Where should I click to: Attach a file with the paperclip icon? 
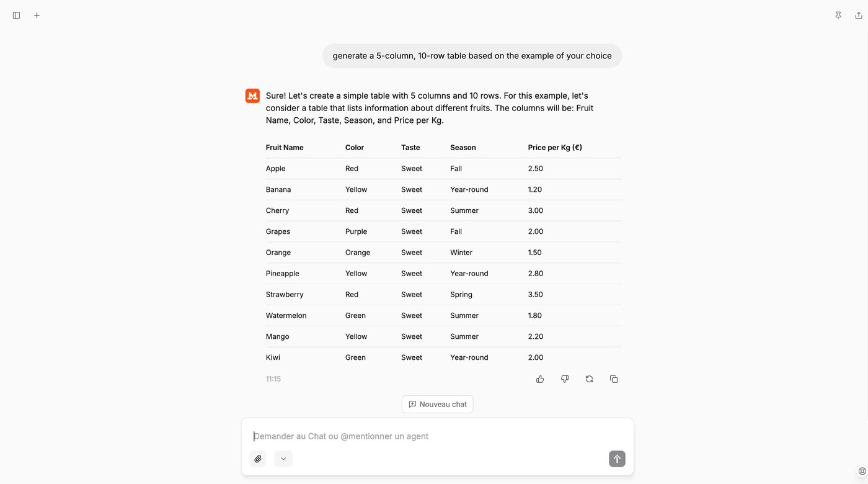258,459
